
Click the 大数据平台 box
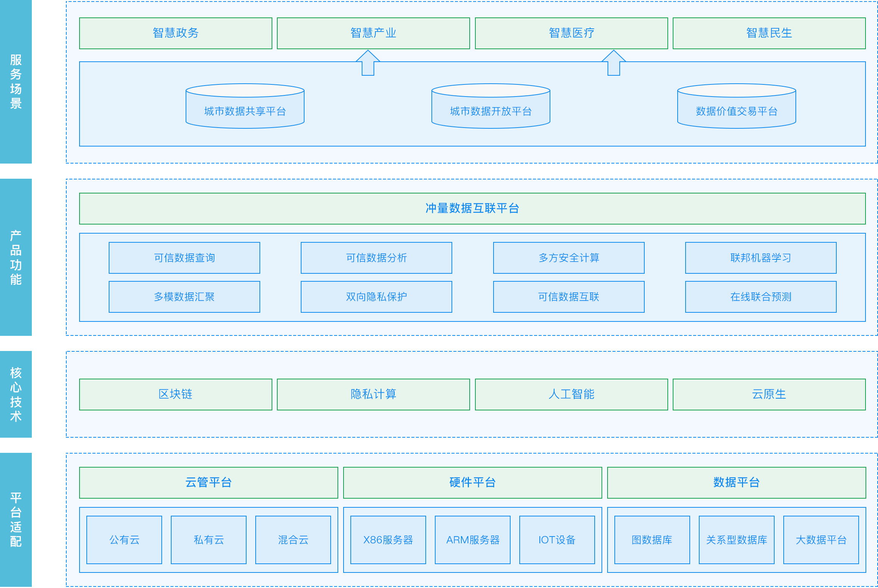821,540
